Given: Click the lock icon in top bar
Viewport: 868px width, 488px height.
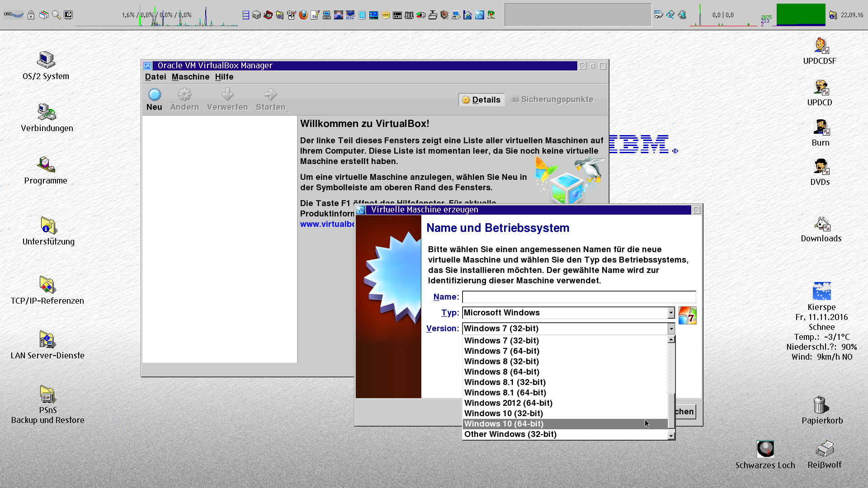Looking at the screenshot, I should [x=31, y=15].
